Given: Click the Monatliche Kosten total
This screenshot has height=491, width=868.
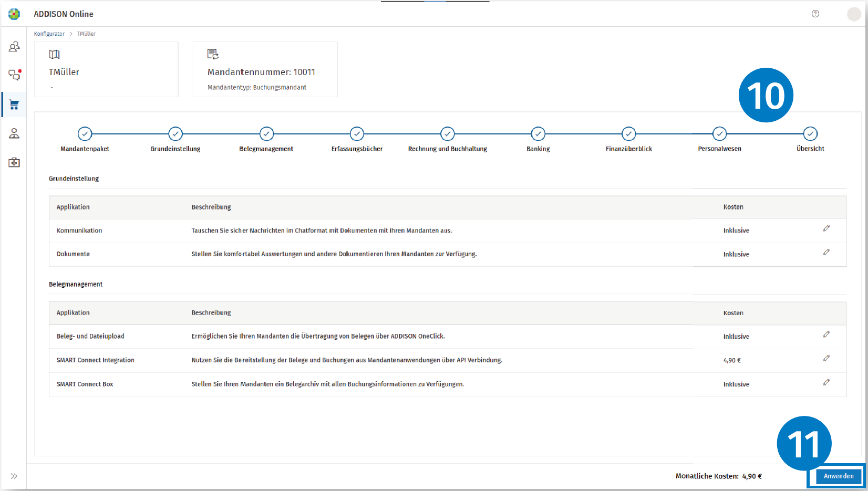Looking at the screenshot, I should point(718,476).
